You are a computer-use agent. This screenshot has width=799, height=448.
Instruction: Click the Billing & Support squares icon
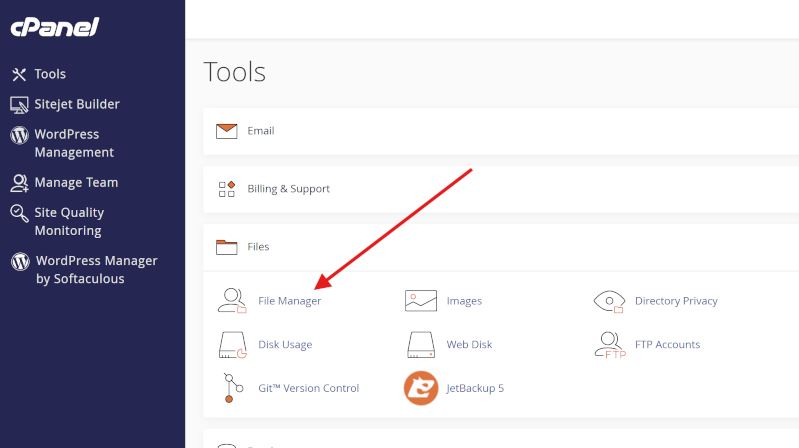tap(226, 189)
